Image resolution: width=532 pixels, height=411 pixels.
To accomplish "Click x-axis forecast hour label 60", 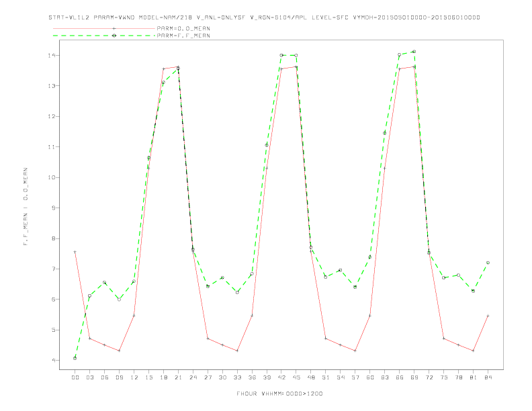I will tap(370, 377).
